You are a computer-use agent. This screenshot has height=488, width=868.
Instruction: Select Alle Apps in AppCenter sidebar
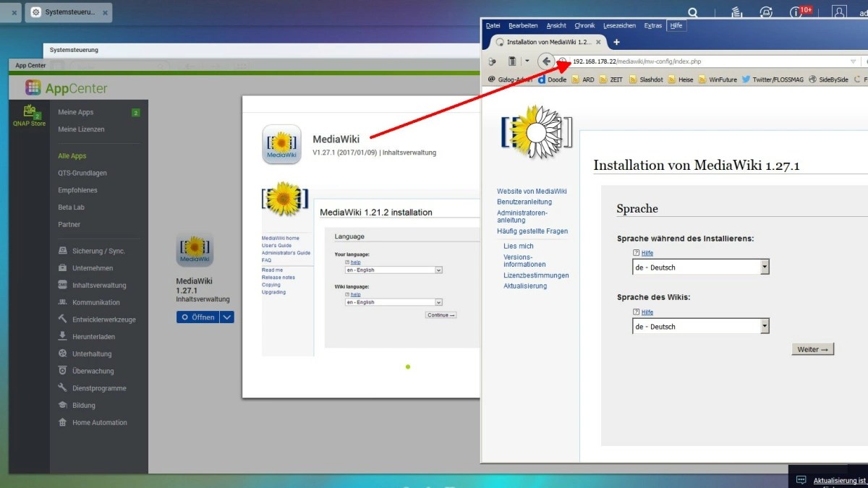pos(72,155)
